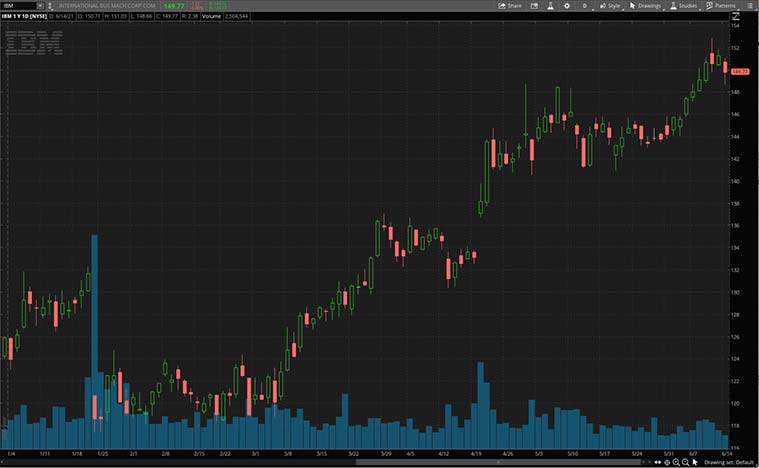Viewport: 759px width, 468px height.
Task: Click the zoom out magnifier icon
Action: (686, 462)
